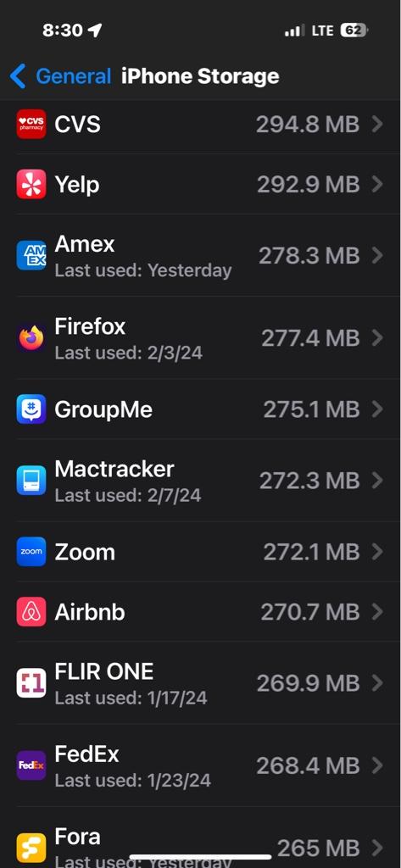Tap the purple FedEx app icon
This screenshot has width=401, height=868.
click(x=31, y=765)
